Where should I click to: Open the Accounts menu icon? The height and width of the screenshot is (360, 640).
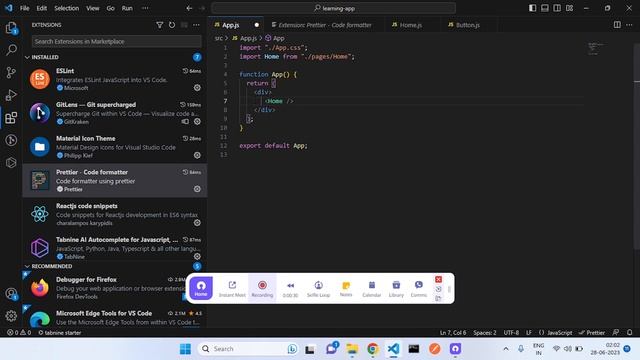point(11,293)
